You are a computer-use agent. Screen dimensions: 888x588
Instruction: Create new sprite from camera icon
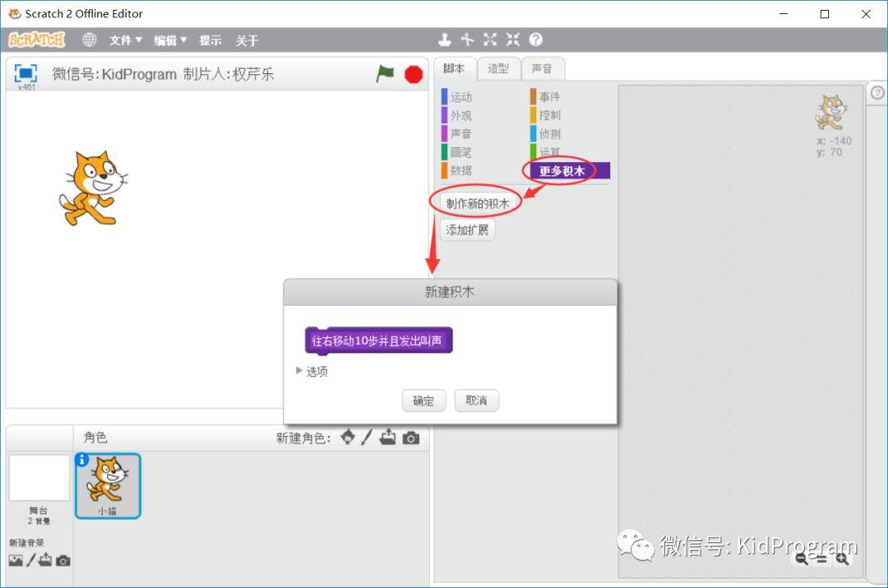[x=411, y=438]
